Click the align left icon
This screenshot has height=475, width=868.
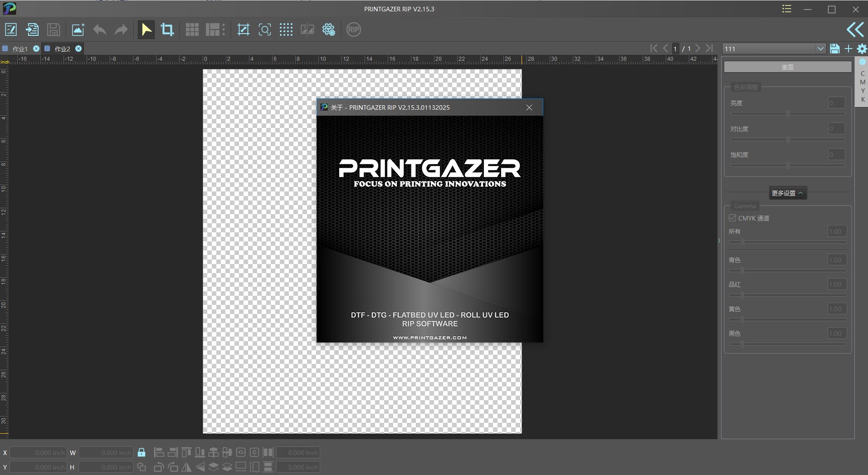159,452
